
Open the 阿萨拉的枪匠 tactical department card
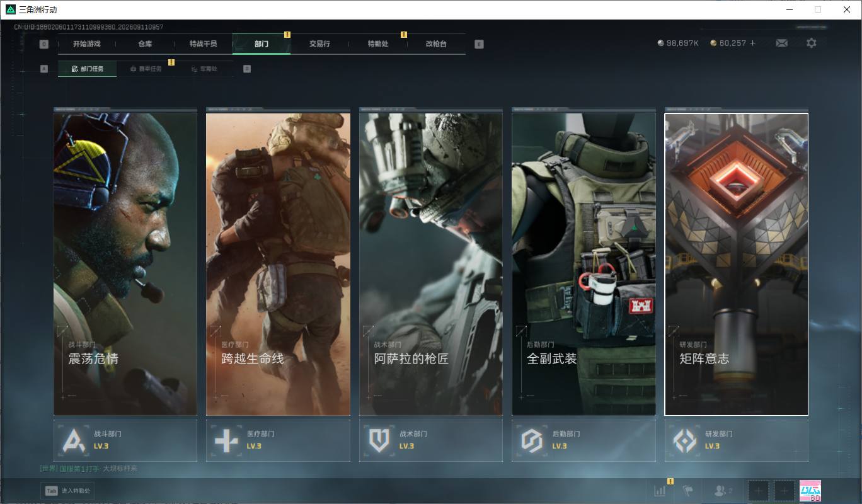tap(431, 264)
